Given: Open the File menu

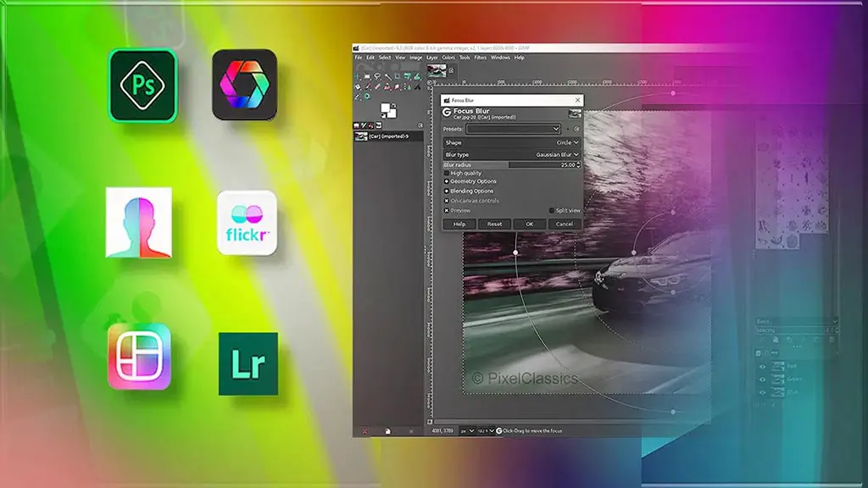Looking at the screenshot, I should (359, 58).
